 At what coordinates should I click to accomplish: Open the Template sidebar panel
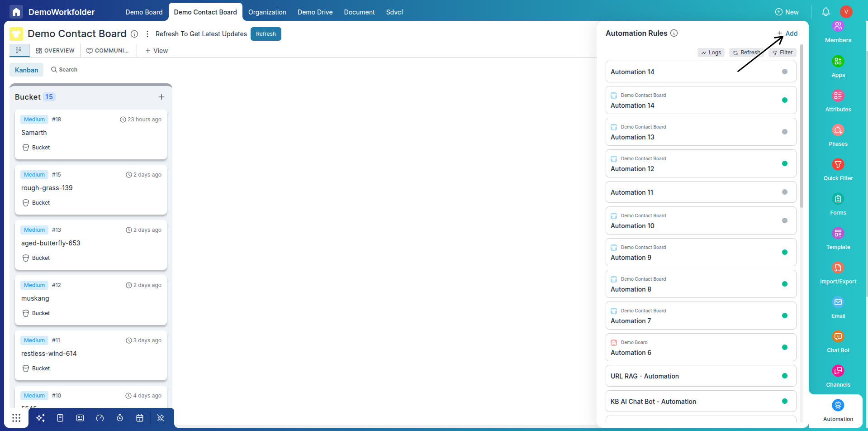(838, 238)
